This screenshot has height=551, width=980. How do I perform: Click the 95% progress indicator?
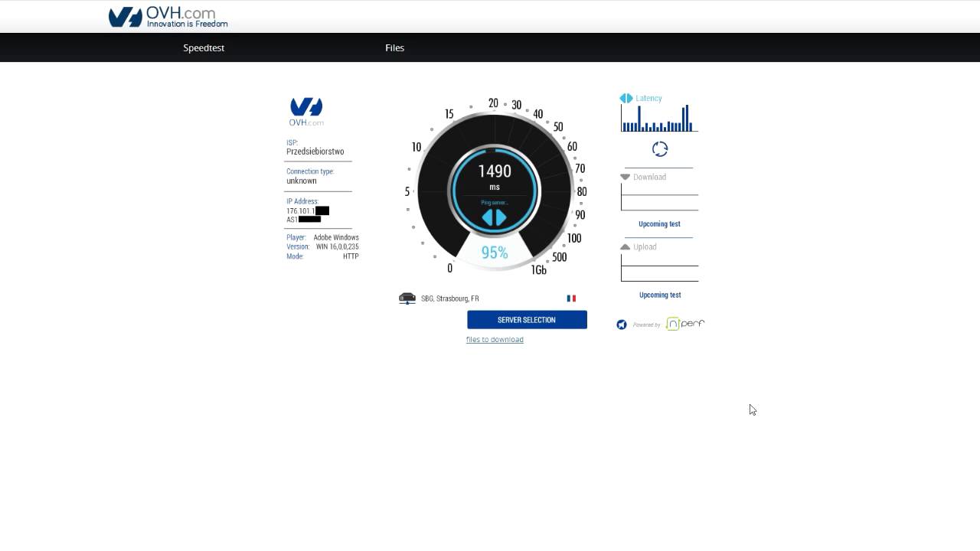pos(495,253)
